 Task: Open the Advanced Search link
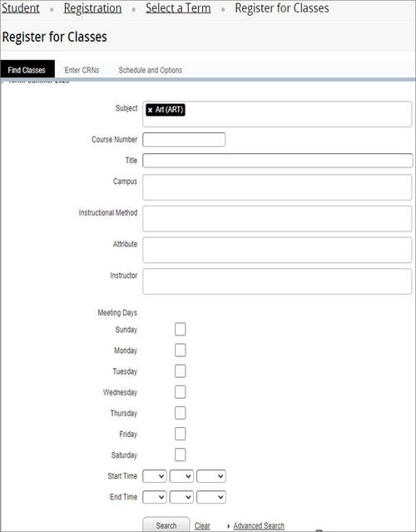tap(259, 526)
